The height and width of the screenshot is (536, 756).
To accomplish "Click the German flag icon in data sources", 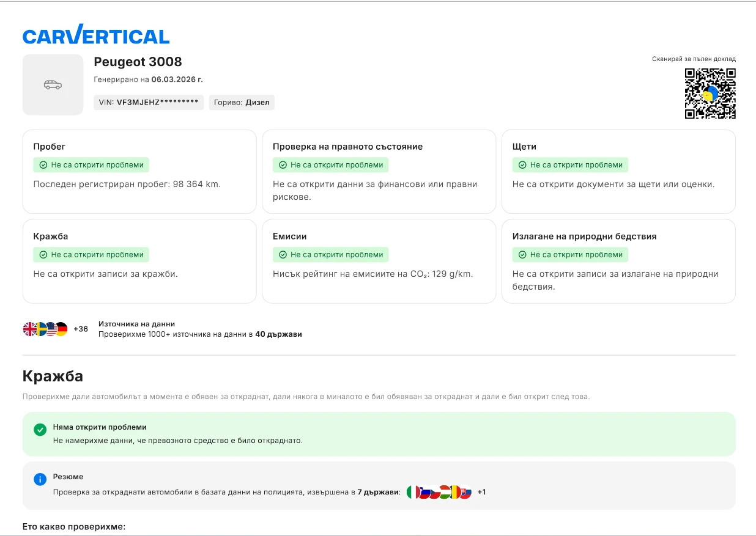I will tap(61, 329).
